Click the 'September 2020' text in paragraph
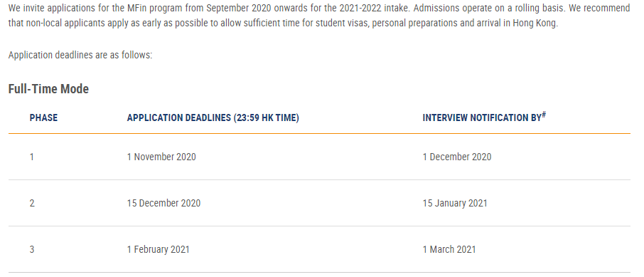 239,8
